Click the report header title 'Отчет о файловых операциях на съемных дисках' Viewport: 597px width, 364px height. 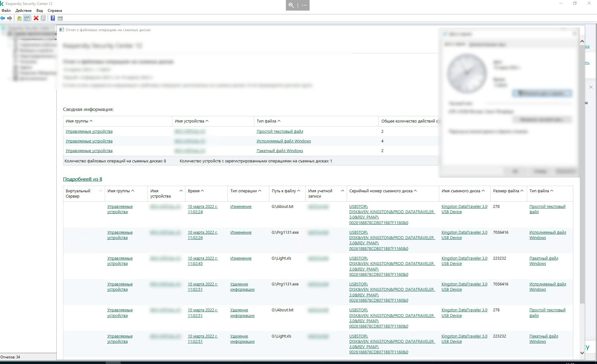pyautogui.click(x=108, y=30)
